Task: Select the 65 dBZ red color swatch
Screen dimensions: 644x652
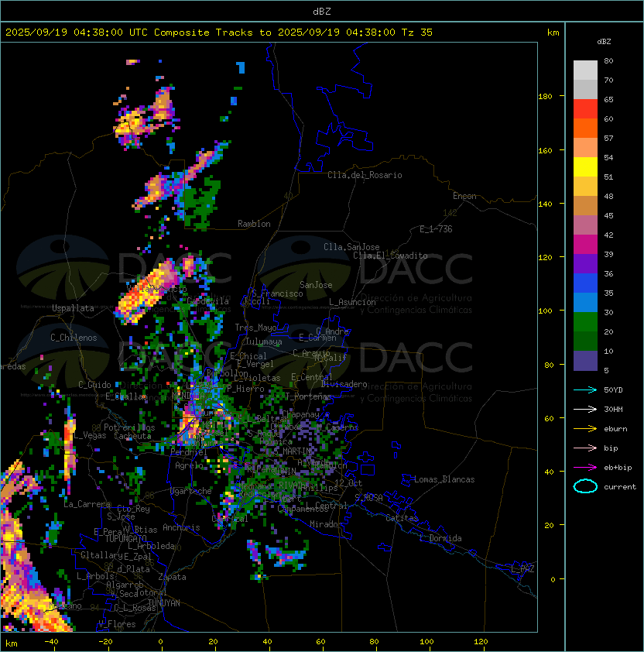Action: point(585,109)
